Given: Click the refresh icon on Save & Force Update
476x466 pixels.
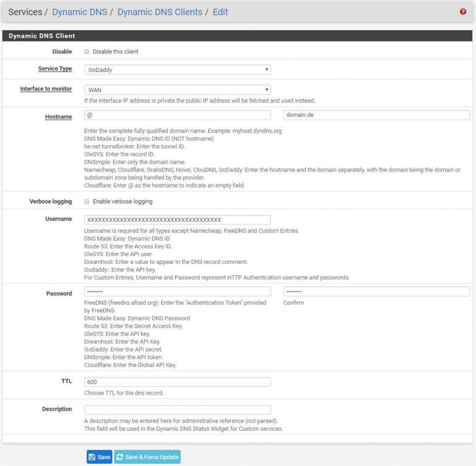Looking at the screenshot, I should pyautogui.click(x=120, y=457).
